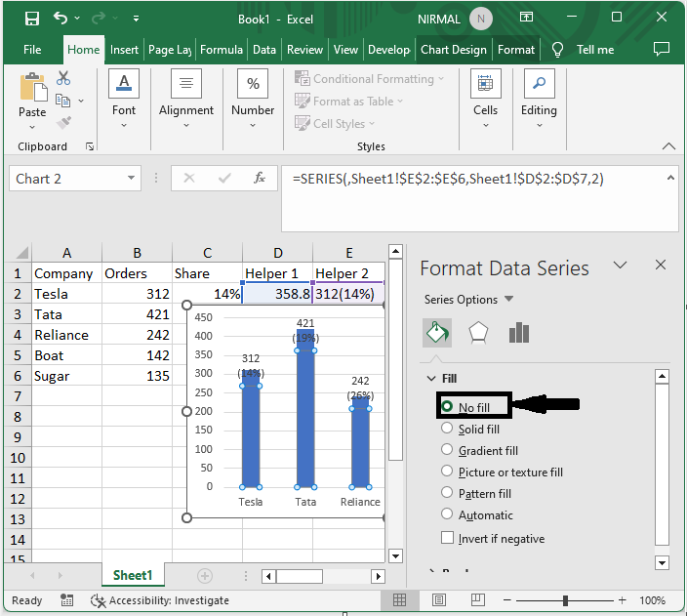Select the Gradient fill option

point(448,450)
